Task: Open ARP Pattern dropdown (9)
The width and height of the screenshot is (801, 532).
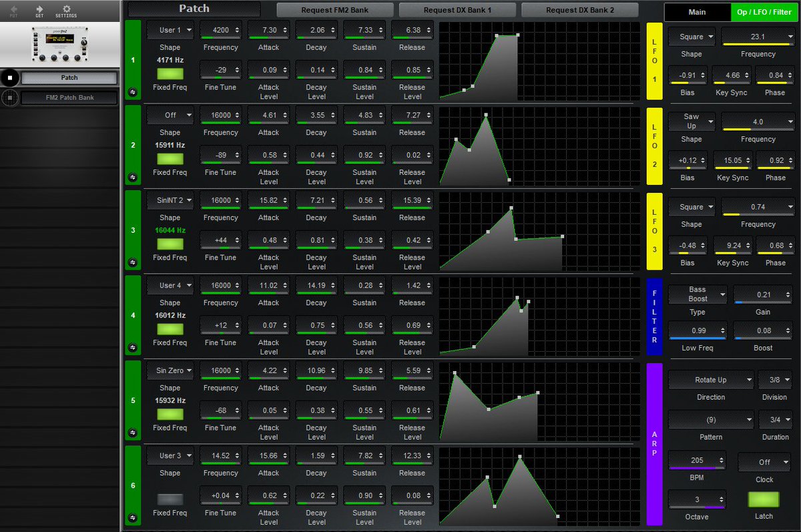Action: 711,420
